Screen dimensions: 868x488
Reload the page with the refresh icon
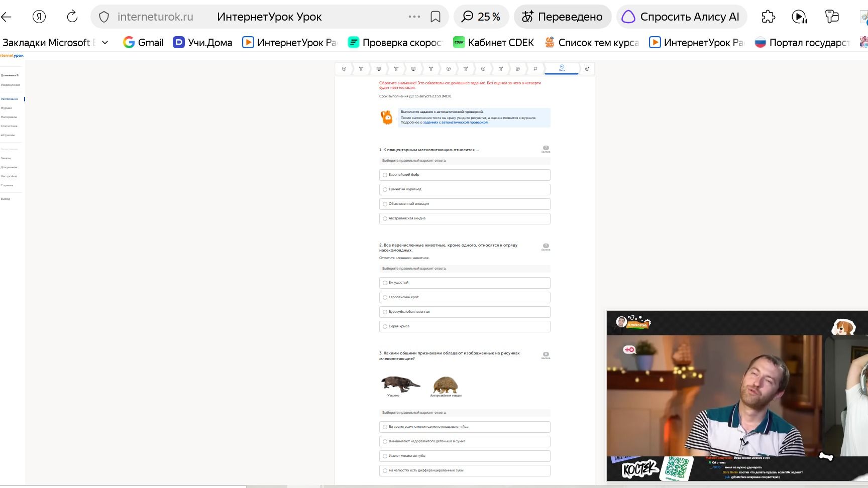[72, 17]
